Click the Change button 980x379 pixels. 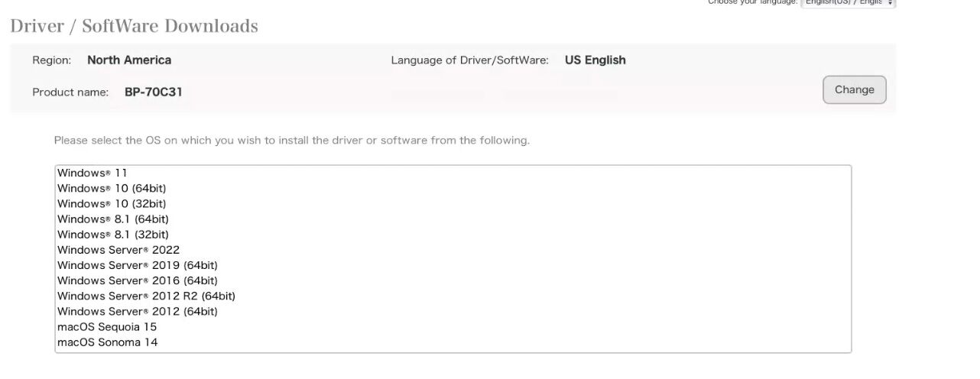(854, 90)
